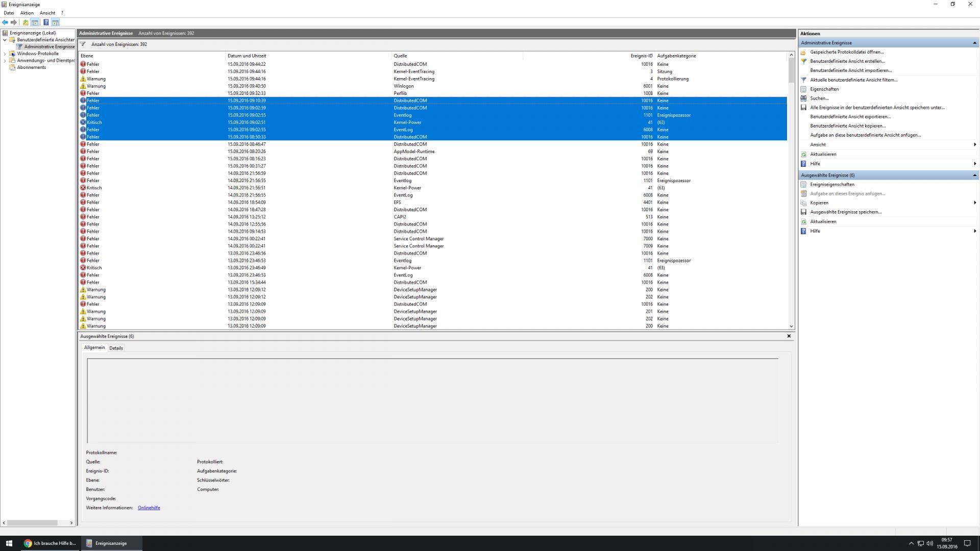Click the Ereigniseigenschaften icon

pyautogui.click(x=803, y=185)
